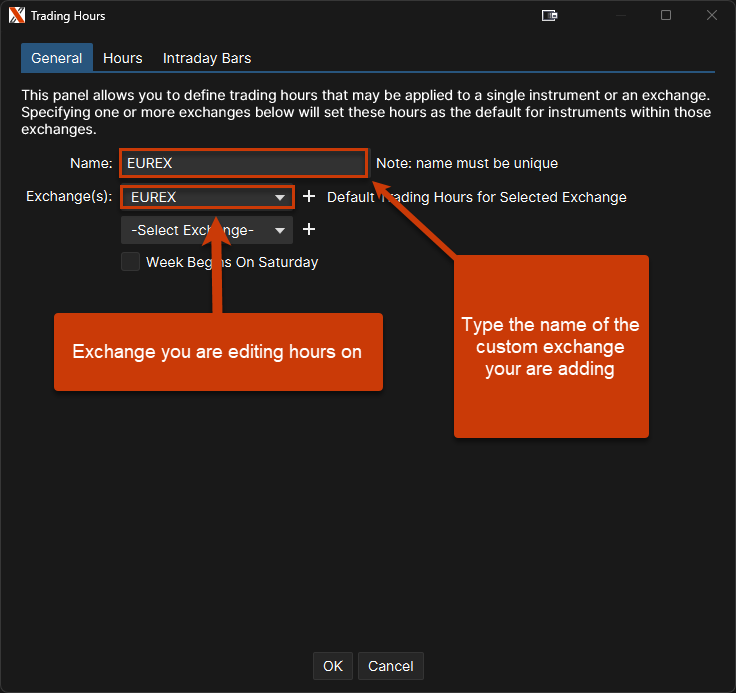Image resolution: width=736 pixels, height=693 pixels.
Task: Switch to the Hours tab
Action: click(123, 58)
